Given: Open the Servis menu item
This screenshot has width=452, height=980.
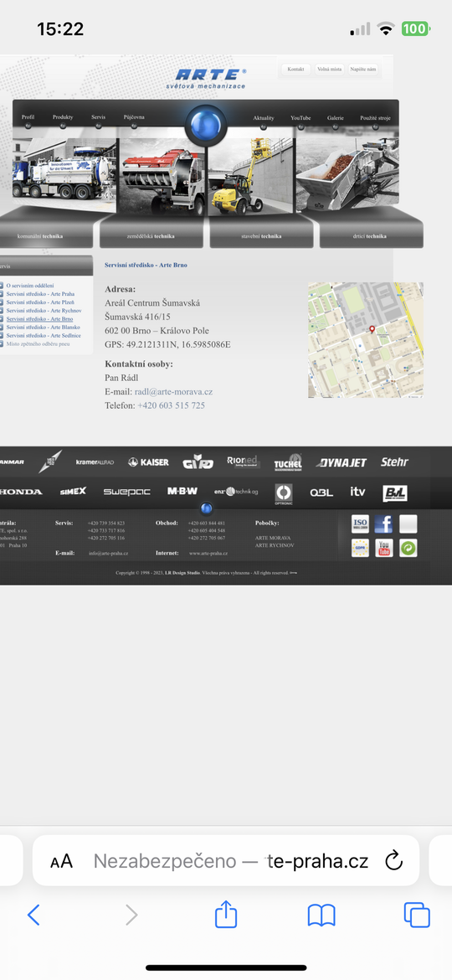Looking at the screenshot, I should pyautogui.click(x=98, y=117).
